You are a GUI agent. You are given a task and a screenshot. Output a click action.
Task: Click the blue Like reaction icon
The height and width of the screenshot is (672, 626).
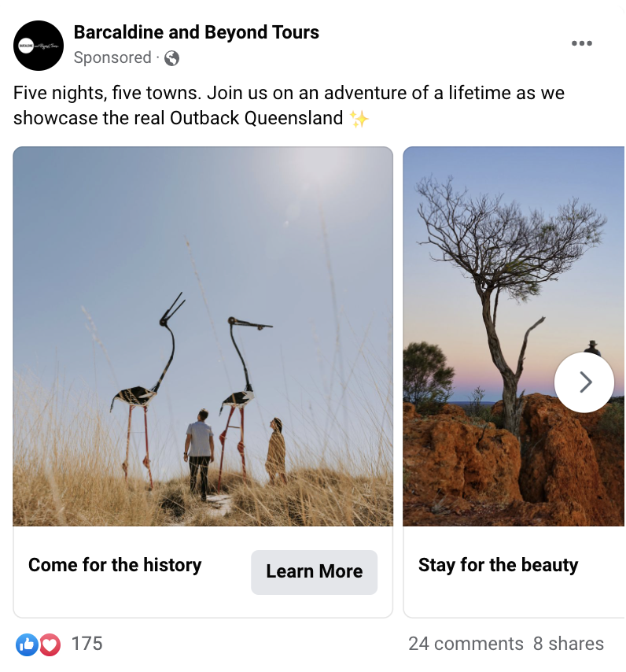pyautogui.click(x=27, y=644)
